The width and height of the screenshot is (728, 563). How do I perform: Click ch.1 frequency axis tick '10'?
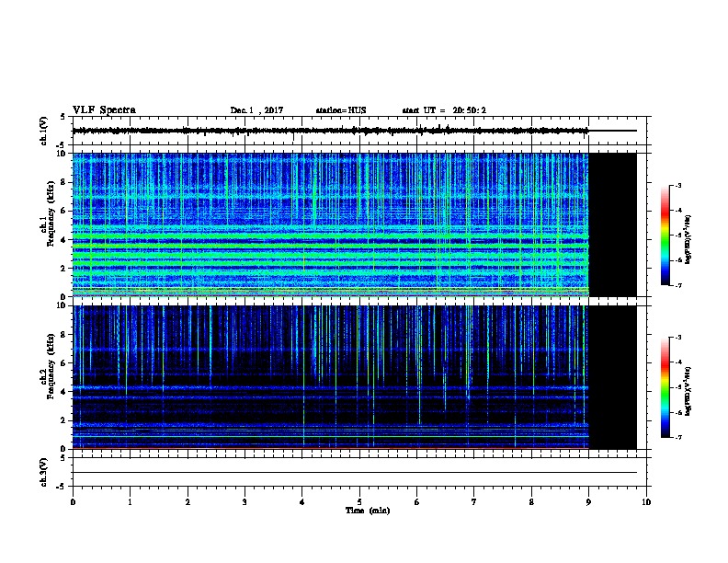point(63,154)
